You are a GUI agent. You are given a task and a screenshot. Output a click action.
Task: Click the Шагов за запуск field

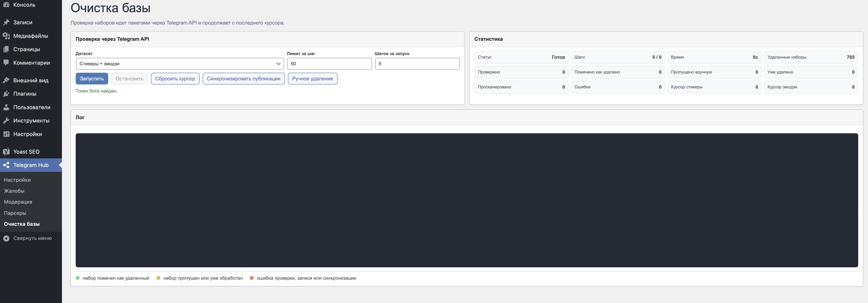pyautogui.click(x=417, y=64)
